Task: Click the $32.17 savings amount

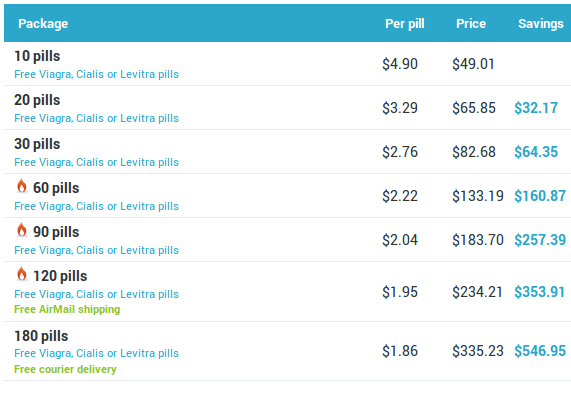Action: [536, 108]
